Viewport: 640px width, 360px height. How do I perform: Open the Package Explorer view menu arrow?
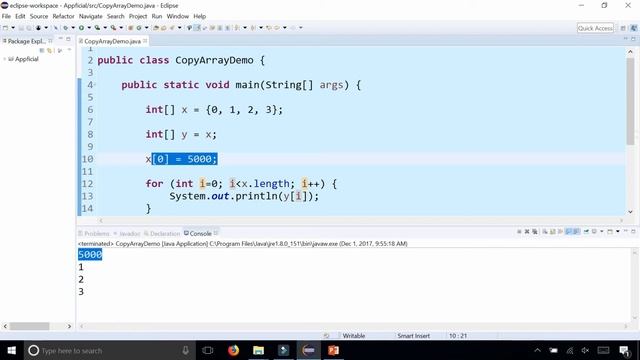[69, 50]
